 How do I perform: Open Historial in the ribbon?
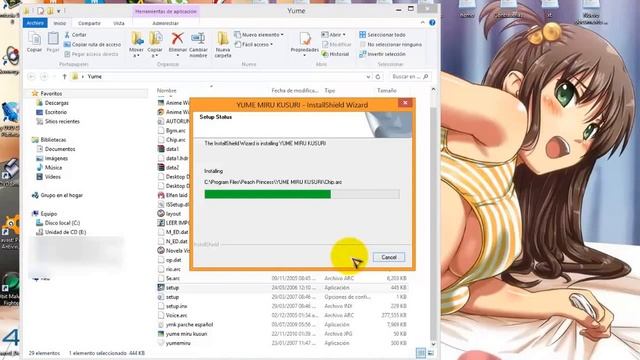pyautogui.click(x=336, y=54)
